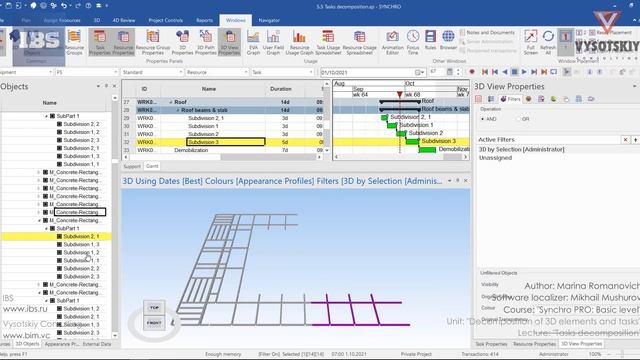
Task: Collapse the Roof beams & slab task
Action: click(x=178, y=110)
